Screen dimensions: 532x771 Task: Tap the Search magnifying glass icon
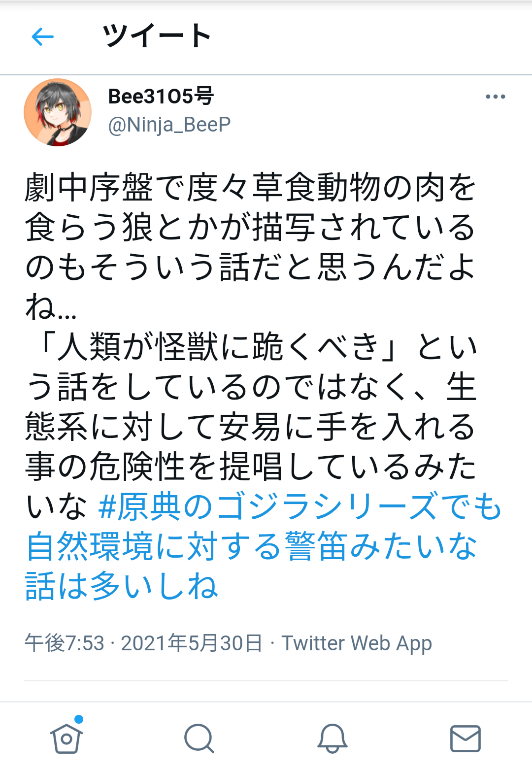click(x=199, y=738)
